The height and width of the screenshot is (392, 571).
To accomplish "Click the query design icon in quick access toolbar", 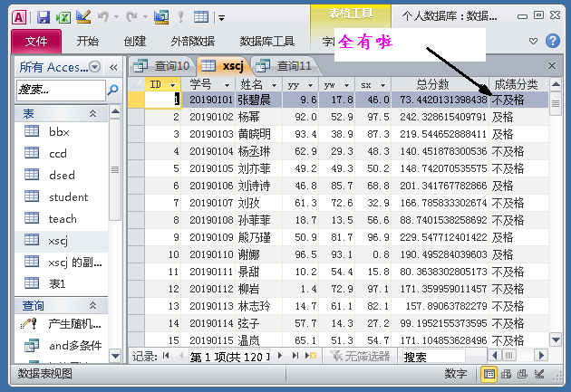I will [x=161, y=16].
